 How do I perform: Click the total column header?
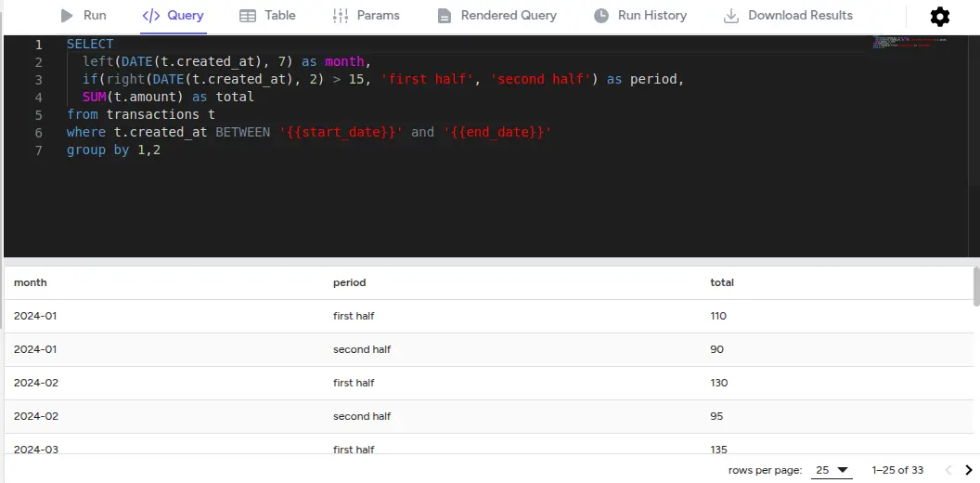[722, 282]
